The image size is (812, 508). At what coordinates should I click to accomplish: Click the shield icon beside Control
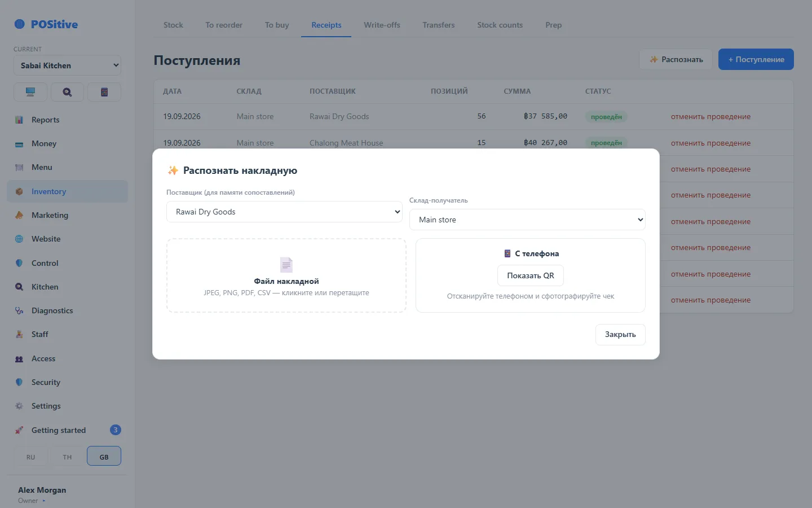coord(19,263)
